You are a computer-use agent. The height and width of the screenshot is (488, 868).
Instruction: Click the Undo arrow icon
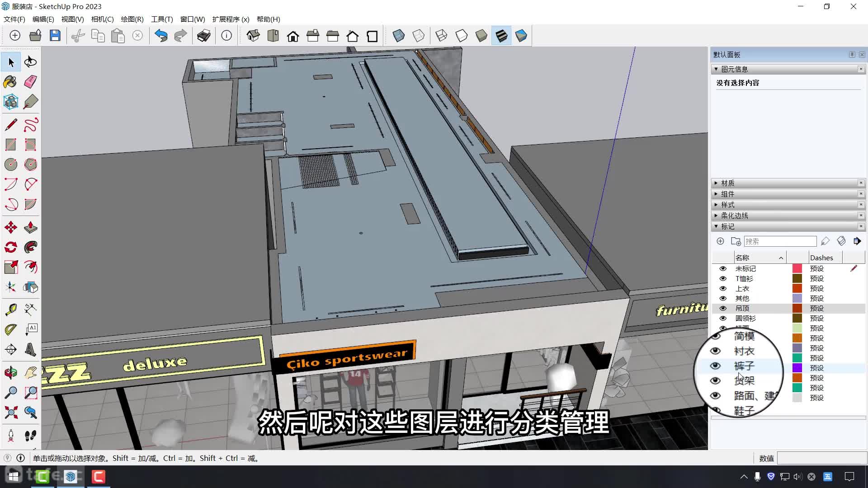tap(161, 36)
